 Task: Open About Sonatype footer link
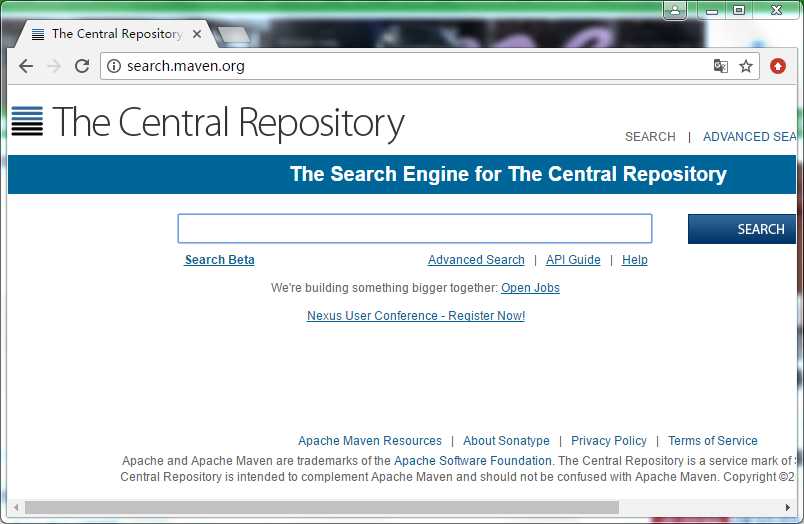(x=506, y=441)
